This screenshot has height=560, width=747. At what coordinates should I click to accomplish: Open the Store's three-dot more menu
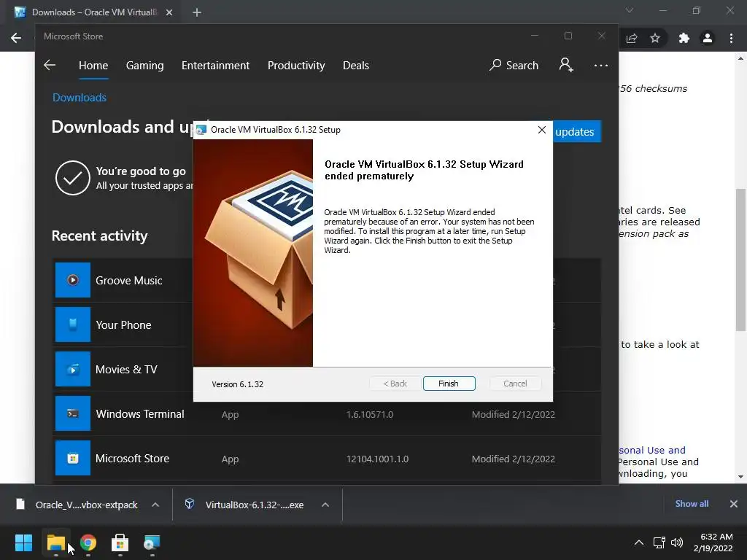click(601, 65)
